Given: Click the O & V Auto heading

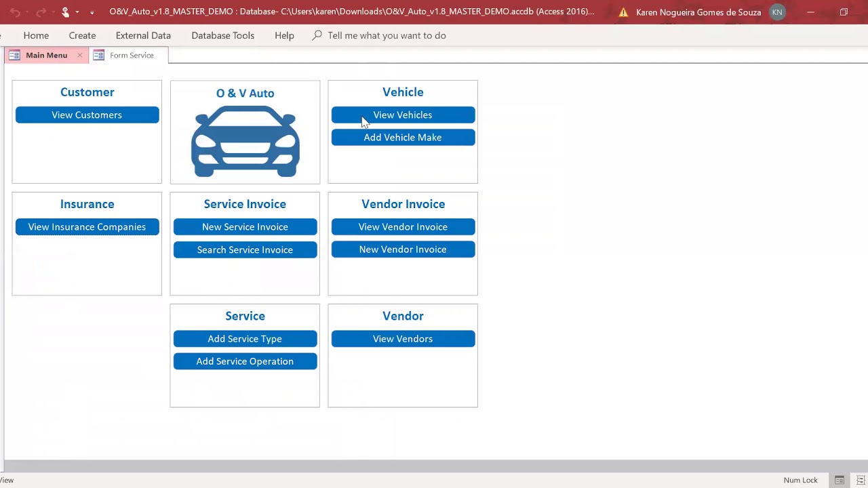Looking at the screenshot, I should [x=245, y=94].
